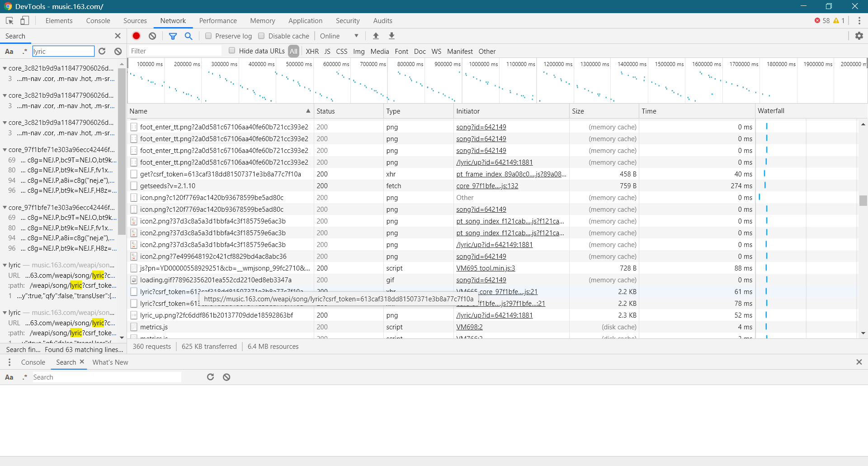Viewport: 868px width, 466px height.
Task: Show the error count badge 58
Action: pos(822,21)
